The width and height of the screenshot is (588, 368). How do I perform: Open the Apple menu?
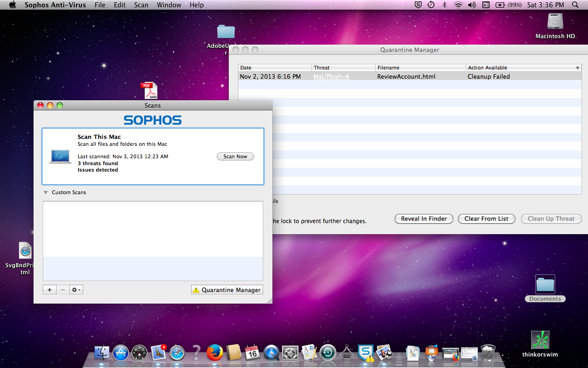click(x=12, y=5)
